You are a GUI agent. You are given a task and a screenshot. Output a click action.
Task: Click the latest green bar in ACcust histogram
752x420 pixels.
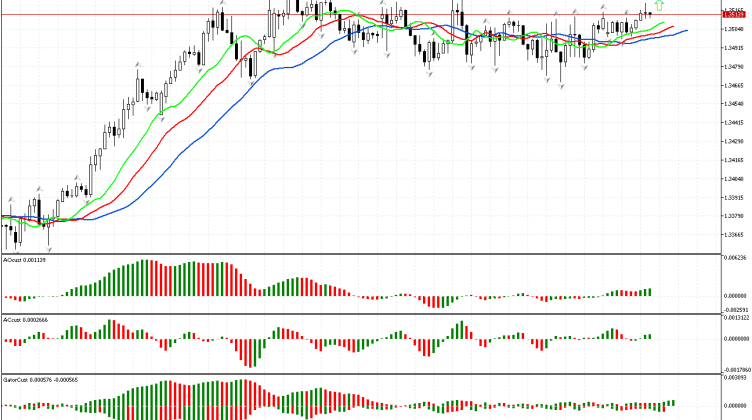(649, 337)
